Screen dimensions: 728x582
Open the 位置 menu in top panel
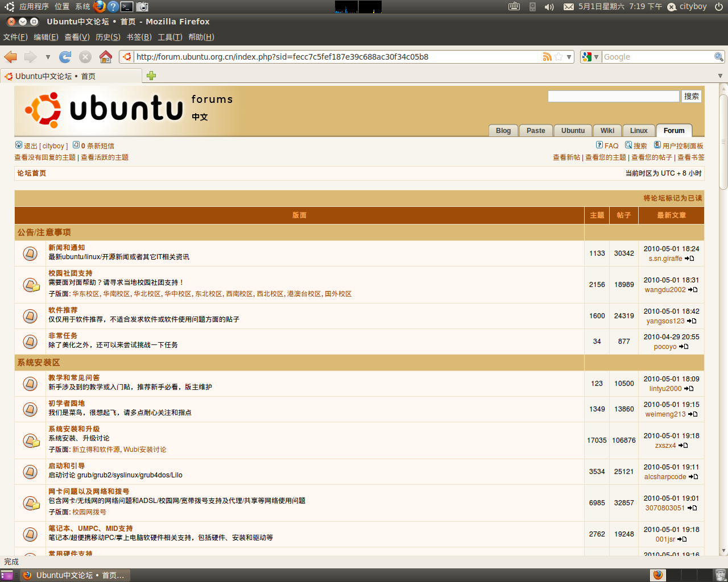pos(62,7)
